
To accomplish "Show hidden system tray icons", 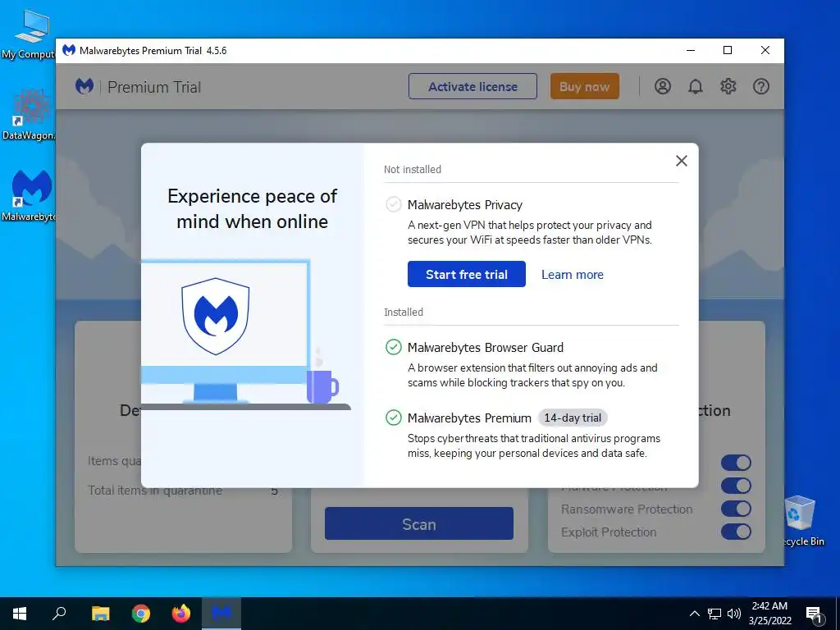I will point(694,614).
